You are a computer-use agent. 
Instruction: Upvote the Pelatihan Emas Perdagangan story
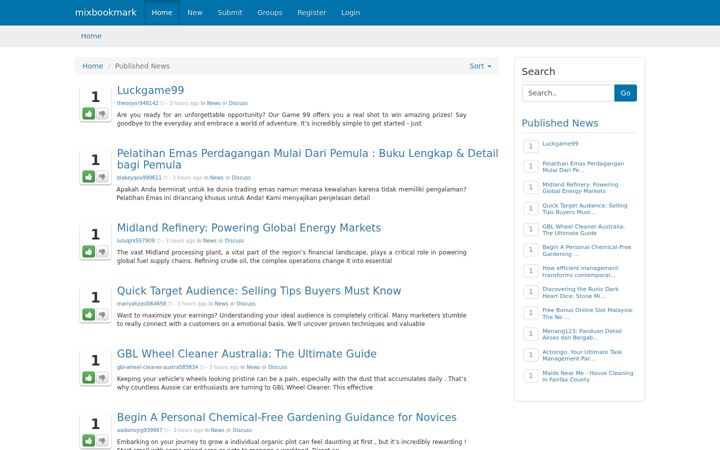(x=89, y=176)
